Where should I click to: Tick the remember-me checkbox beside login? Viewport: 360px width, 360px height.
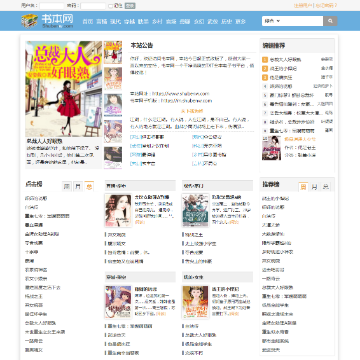tap(111, 6)
